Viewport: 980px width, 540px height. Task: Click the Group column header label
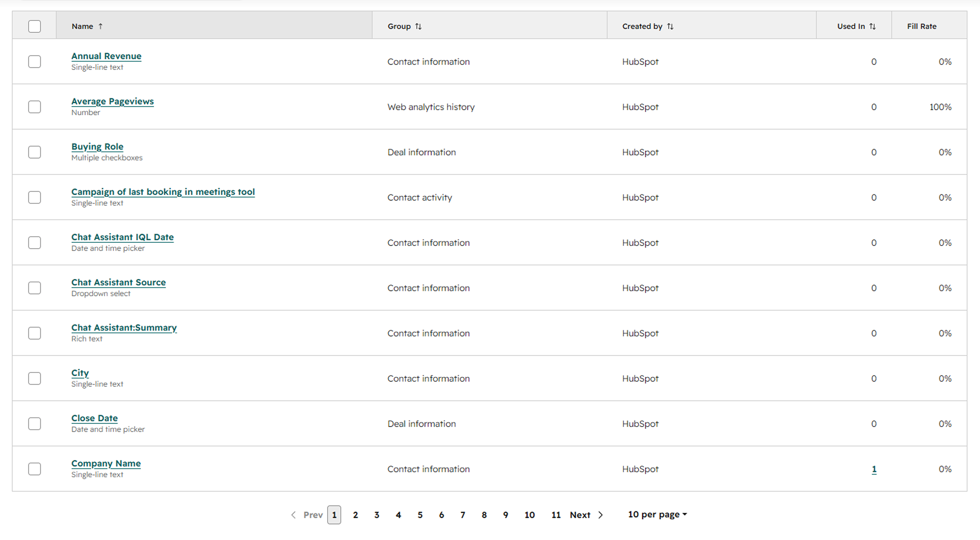point(399,26)
